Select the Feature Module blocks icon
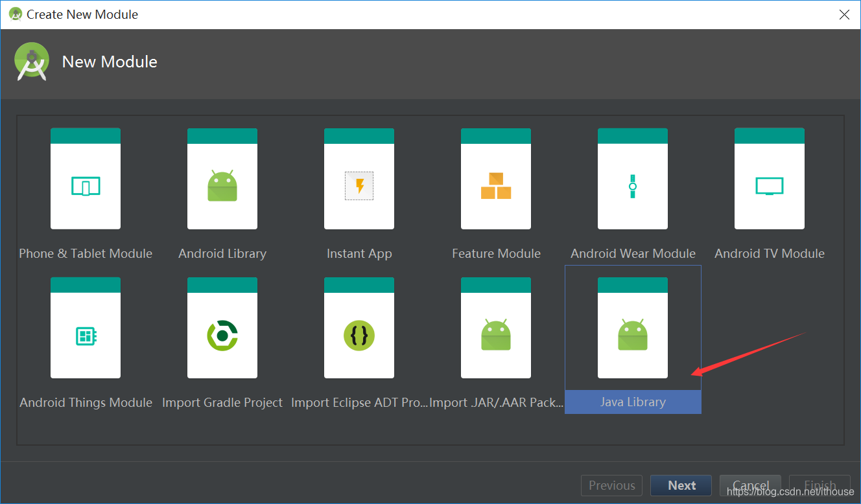The image size is (861, 504). point(496,179)
